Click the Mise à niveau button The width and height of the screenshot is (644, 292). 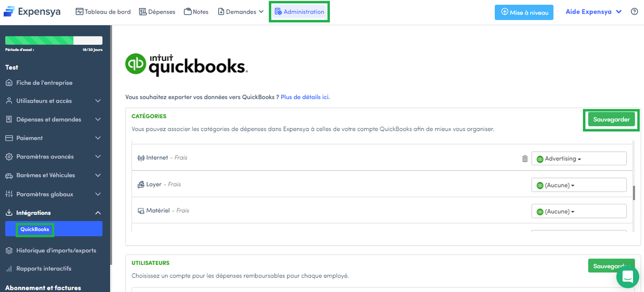click(524, 12)
